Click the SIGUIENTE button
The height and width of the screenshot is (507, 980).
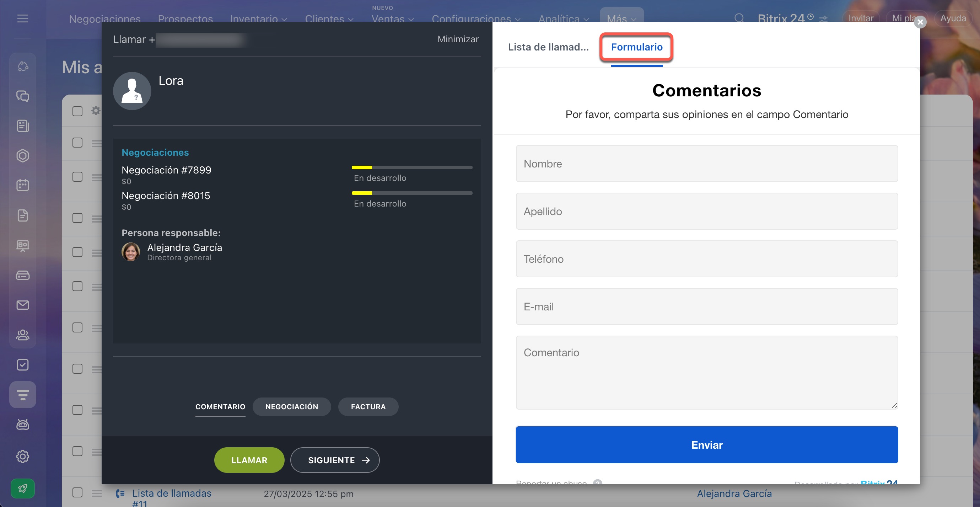click(335, 460)
